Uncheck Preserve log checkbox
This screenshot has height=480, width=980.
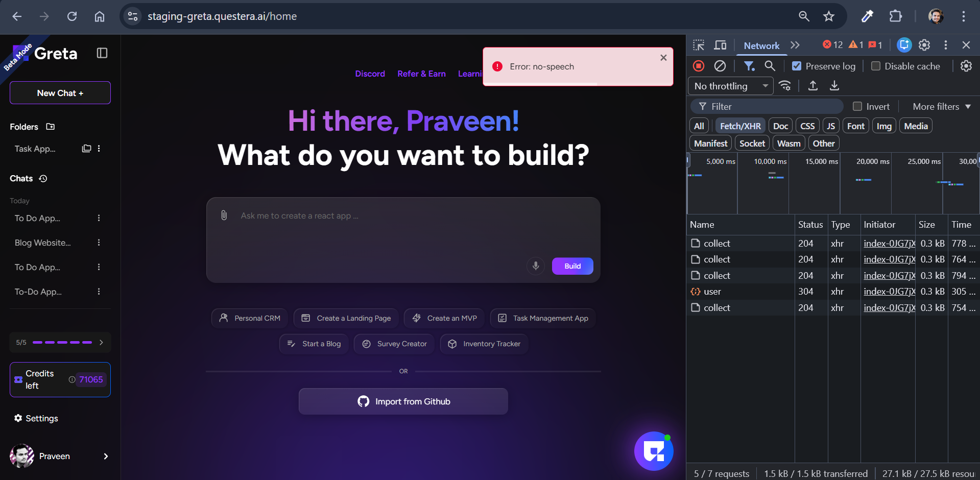click(797, 66)
